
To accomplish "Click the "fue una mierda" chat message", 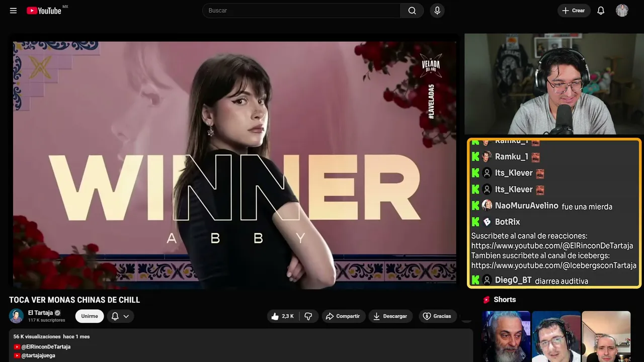I will coord(587,207).
